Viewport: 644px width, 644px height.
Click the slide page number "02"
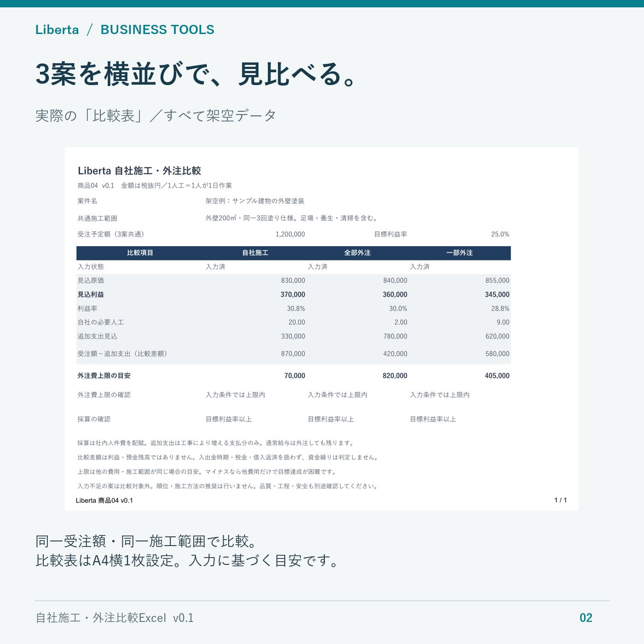(x=586, y=618)
